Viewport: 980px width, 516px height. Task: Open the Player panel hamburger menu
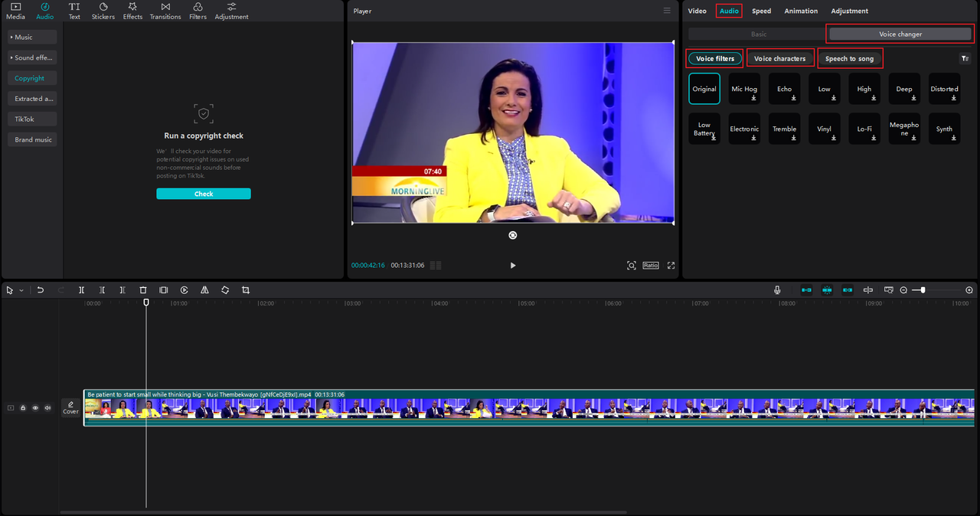point(667,11)
